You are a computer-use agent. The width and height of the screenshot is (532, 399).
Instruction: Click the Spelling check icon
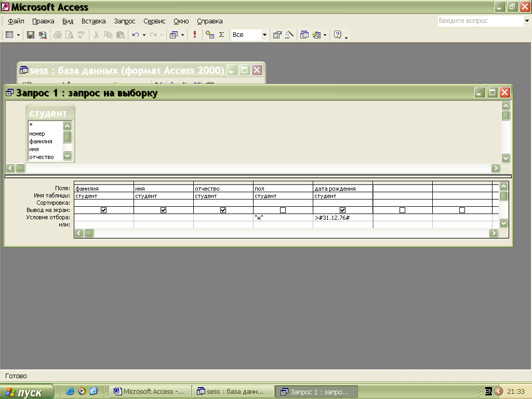pos(82,35)
